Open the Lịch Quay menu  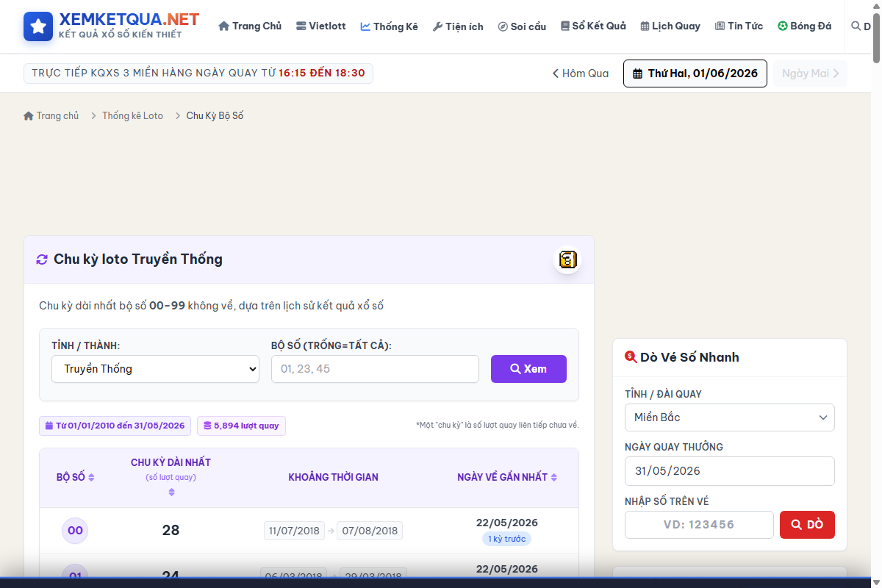(x=670, y=26)
